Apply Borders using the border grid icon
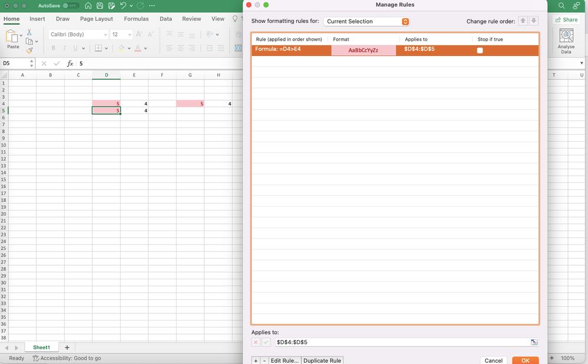The width and height of the screenshot is (588, 364). (98, 48)
